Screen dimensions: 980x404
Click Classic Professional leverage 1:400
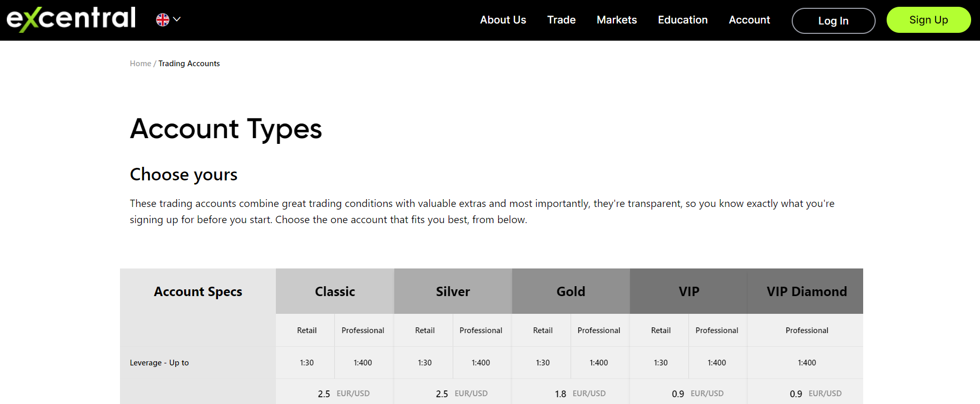coord(363,363)
